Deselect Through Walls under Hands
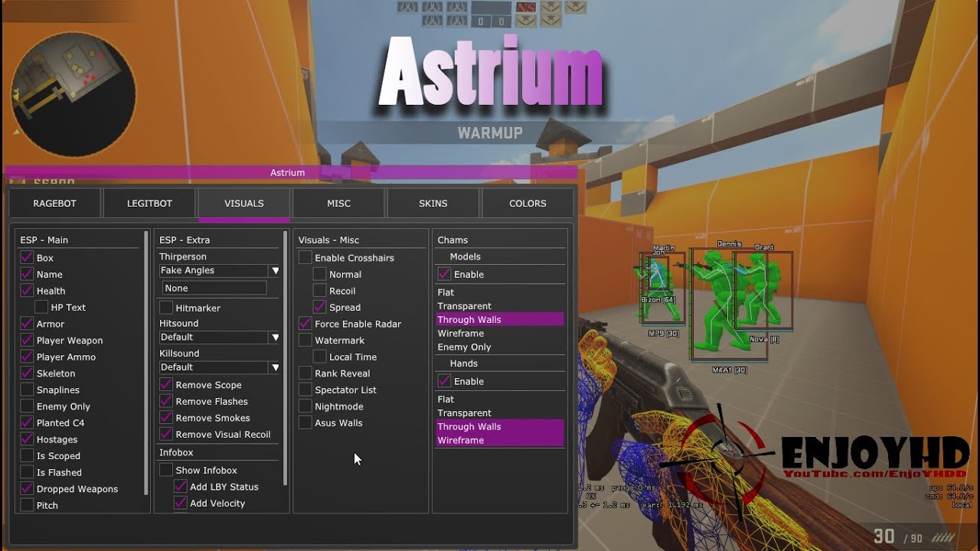The width and height of the screenshot is (980, 551). click(x=500, y=427)
